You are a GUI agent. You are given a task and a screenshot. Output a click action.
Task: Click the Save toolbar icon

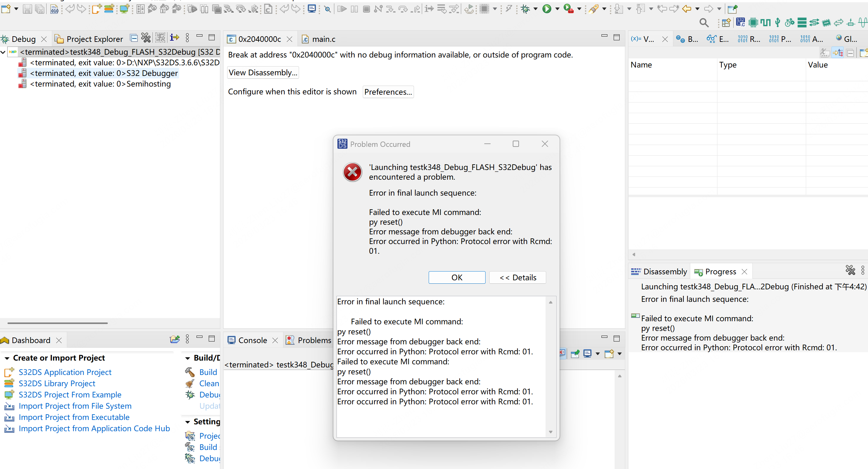click(27, 9)
